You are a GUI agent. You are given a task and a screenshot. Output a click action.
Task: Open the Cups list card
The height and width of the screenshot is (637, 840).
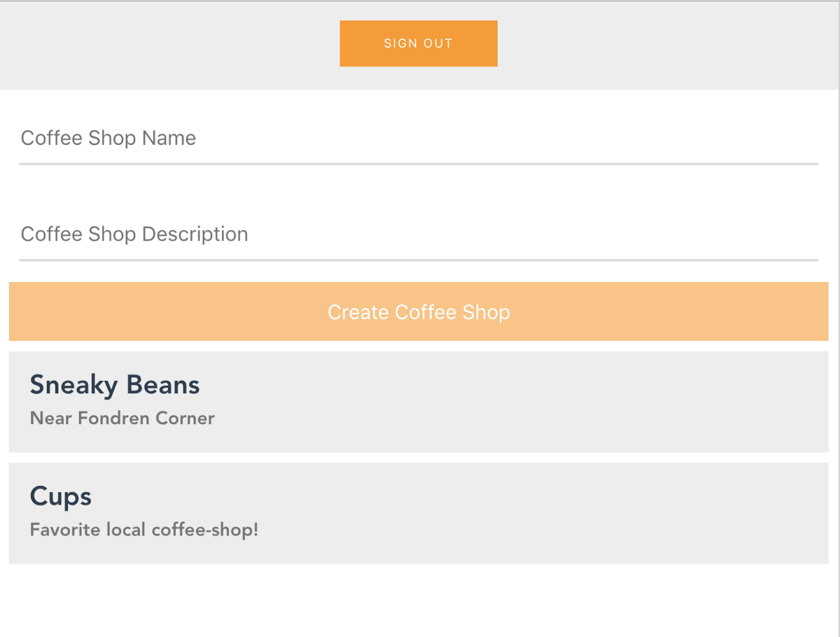coord(419,513)
